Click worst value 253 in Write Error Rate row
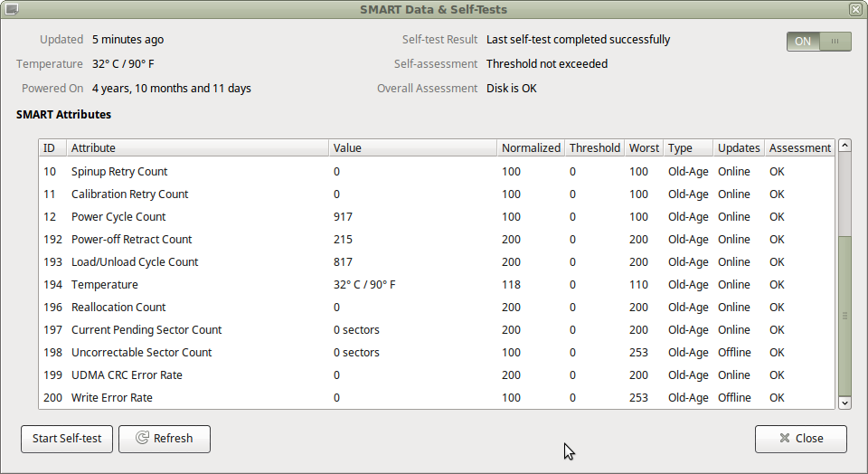This screenshot has height=474, width=868. (638, 398)
